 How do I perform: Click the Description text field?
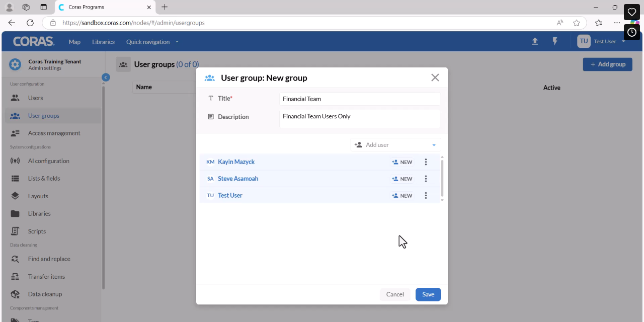360,119
